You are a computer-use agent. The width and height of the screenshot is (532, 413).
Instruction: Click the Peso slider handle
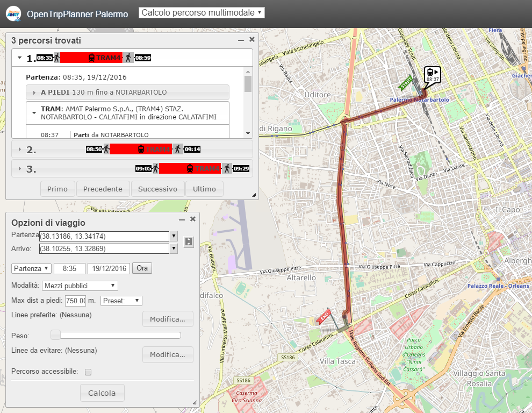(55, 335)
